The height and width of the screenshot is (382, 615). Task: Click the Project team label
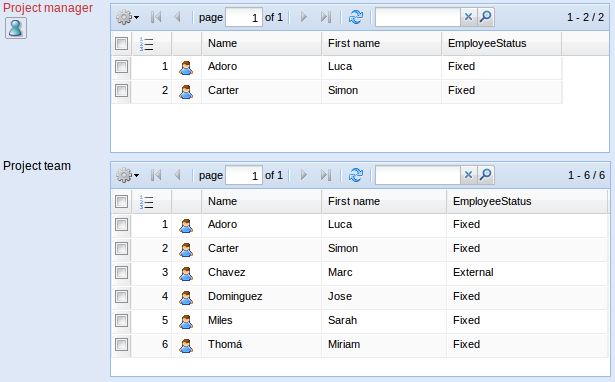(37, 166)
